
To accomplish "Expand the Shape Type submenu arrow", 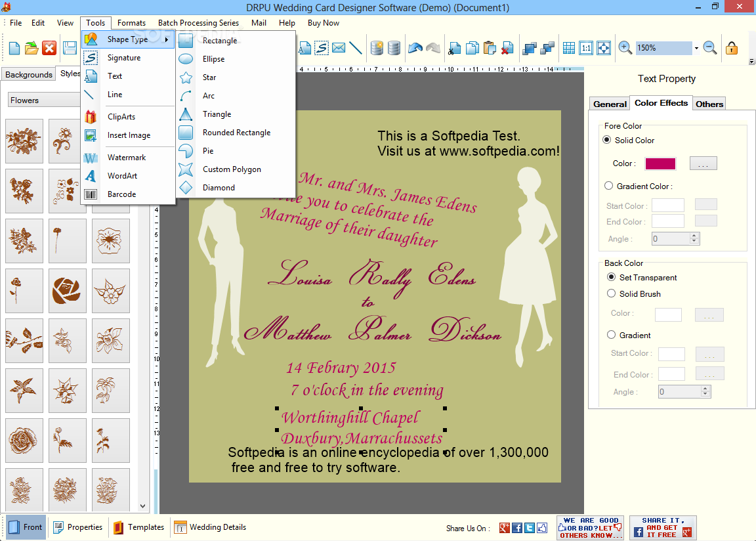I will pyautogui.click(x=166, y=39).
